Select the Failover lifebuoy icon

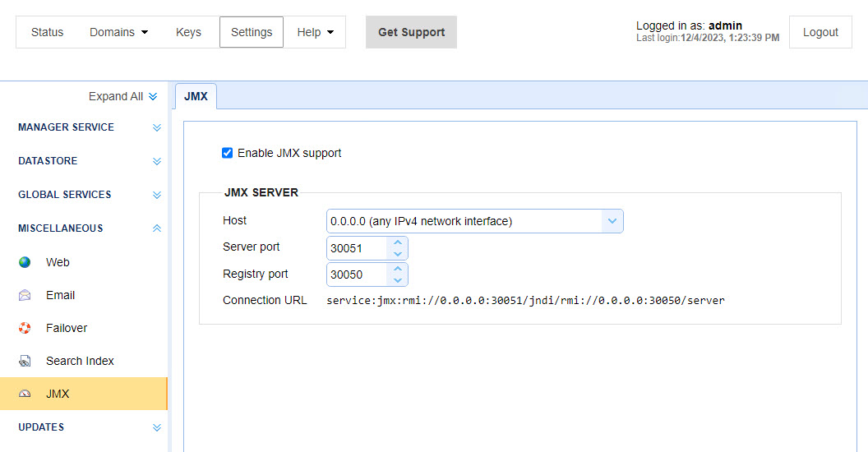click(25, 328)
